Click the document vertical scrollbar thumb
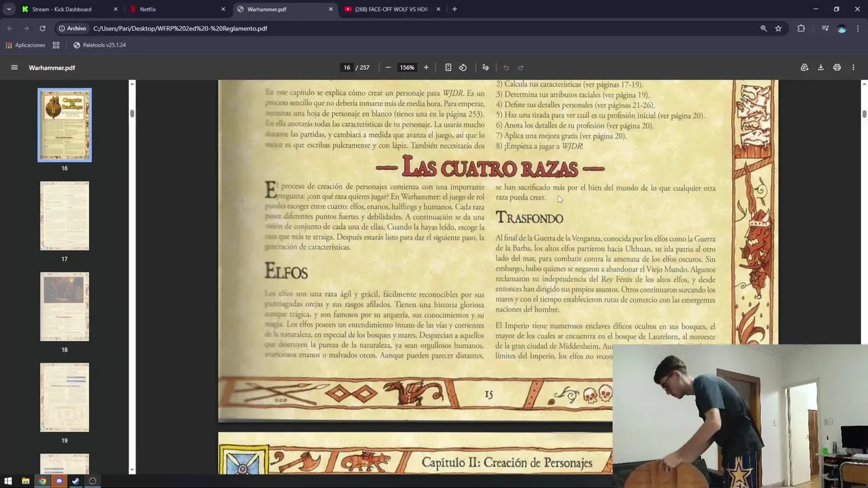This screenshot has height=488, width=868. pos(865,113)
